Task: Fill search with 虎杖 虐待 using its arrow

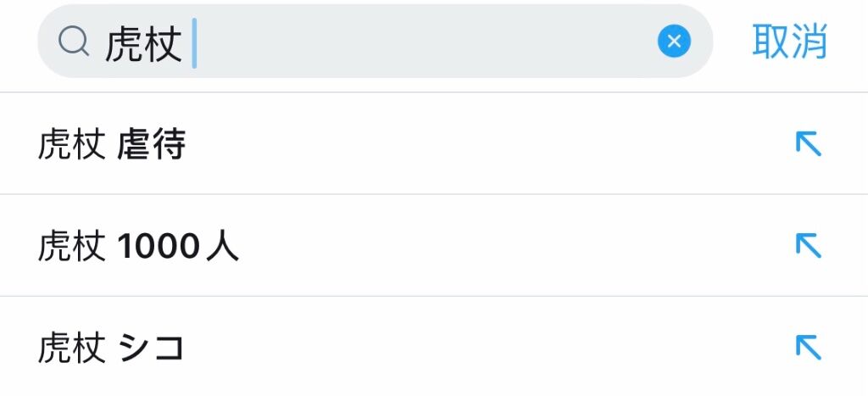Action: tap(808, 143)
